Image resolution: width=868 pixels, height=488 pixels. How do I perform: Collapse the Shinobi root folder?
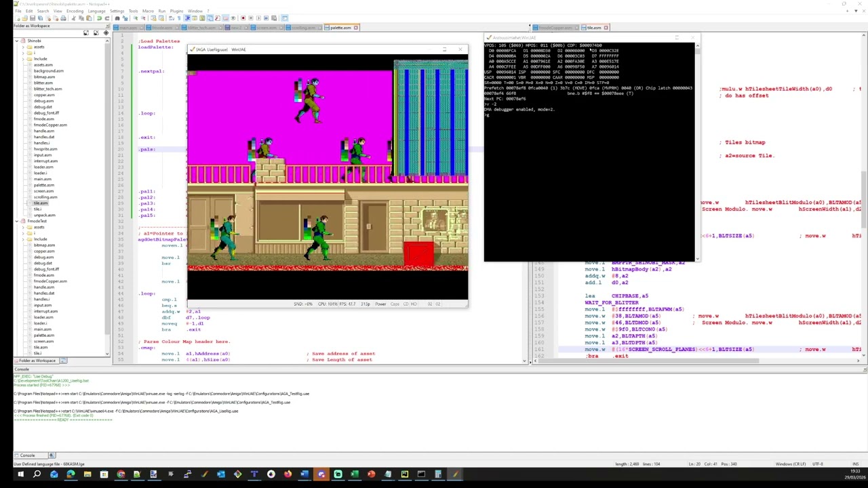[x=17, y=41]
